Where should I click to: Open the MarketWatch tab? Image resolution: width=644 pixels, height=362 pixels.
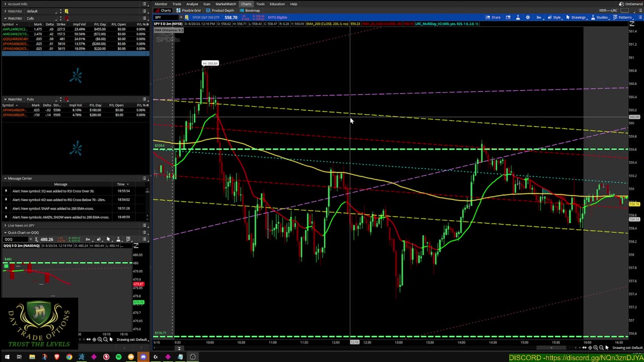point(226,4)
